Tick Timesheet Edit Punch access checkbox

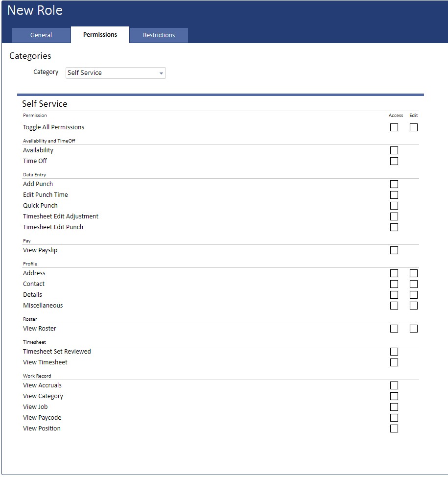pyautogui.click(x=394, y=227)
